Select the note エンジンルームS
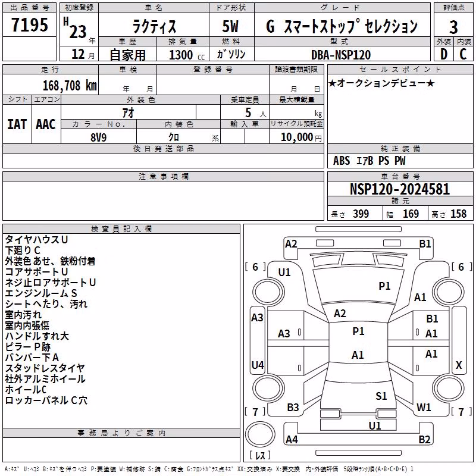This screenshot has height=476, width=476. pyautogui.click(x=41, y=293)
